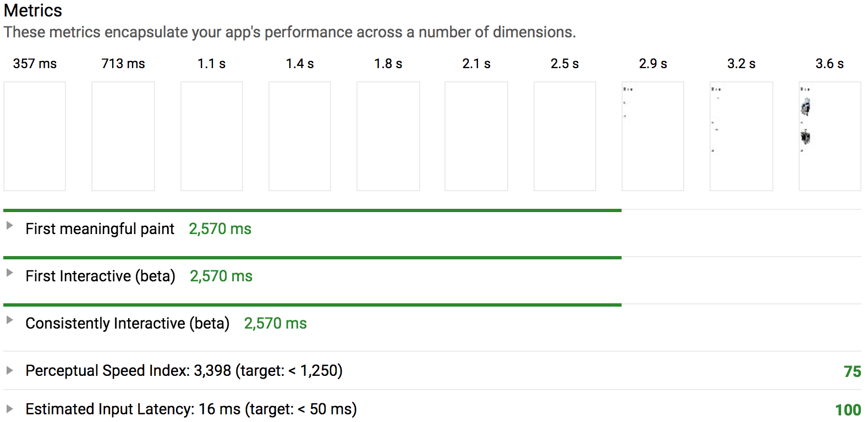Open the 357 ms filmstrip thumbnail
The image size is (868, 422).
tap(35, 136)
